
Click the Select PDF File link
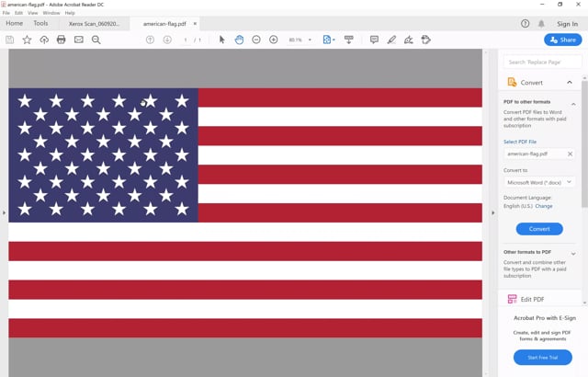coord(520,142)
